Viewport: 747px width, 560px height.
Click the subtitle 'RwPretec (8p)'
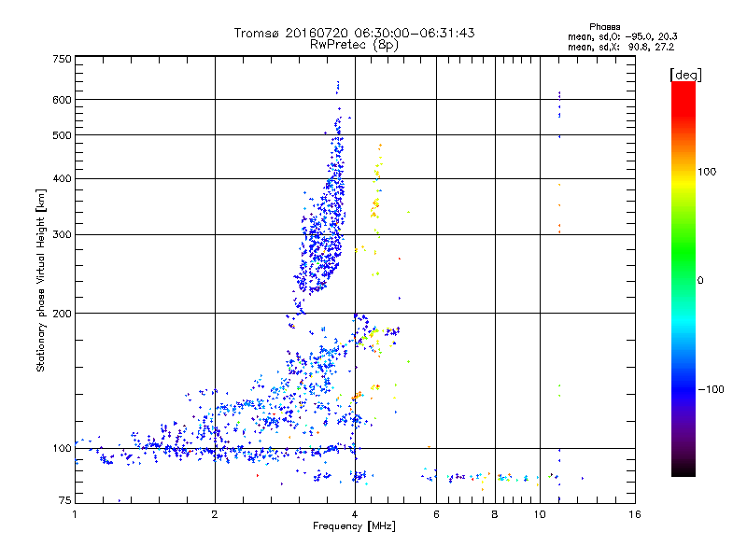pyautogui.click(x=354, y=45)
